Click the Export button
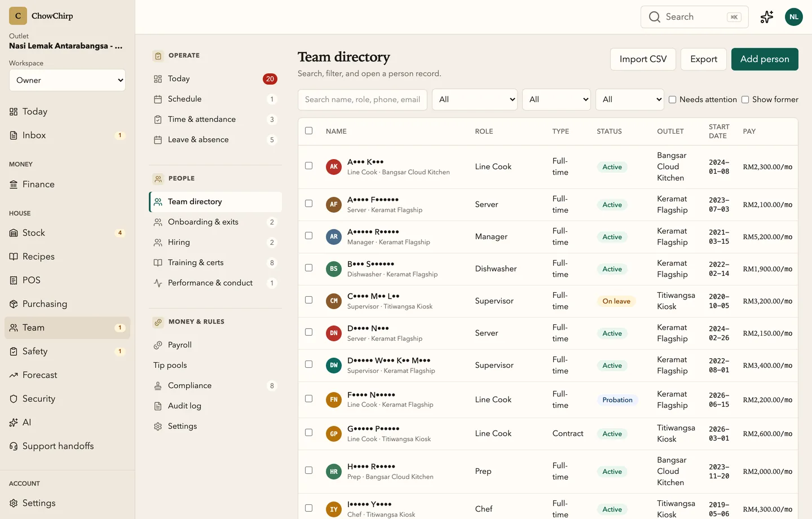 704,59
